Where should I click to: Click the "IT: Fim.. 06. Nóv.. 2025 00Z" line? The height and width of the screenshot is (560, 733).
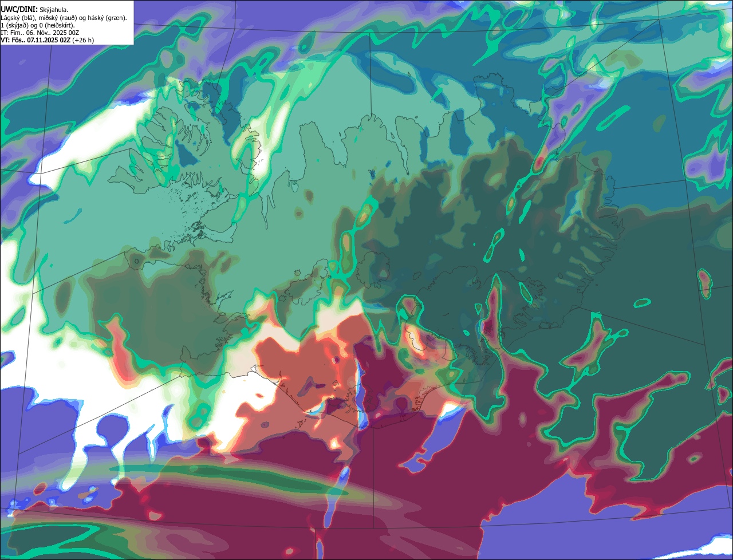click(40, 33)
